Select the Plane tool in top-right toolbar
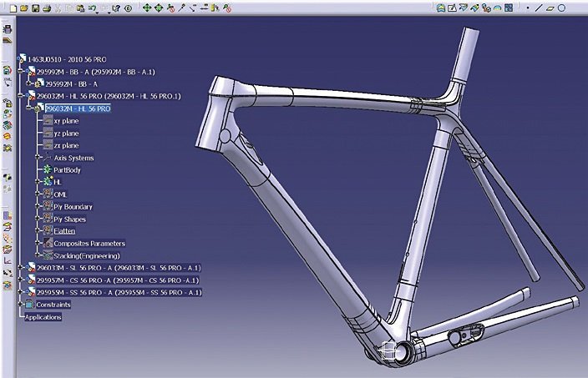The height and width of the screenshot is (378, 588). click(x=550, y=8)
